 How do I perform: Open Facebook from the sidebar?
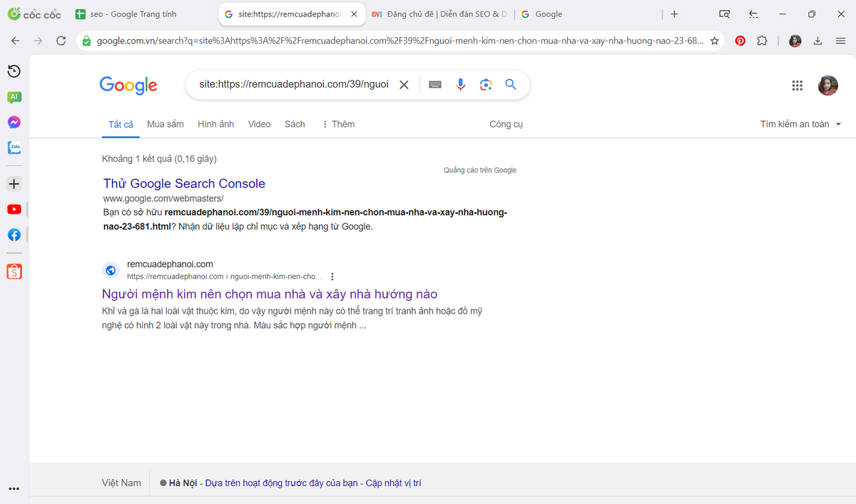tap(14, 235)
